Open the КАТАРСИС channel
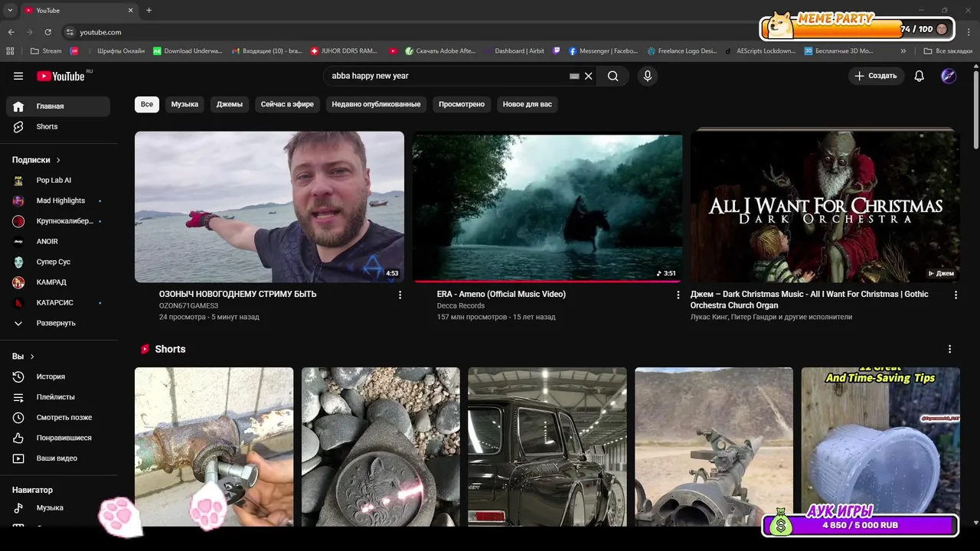The height and width of the screenshot is (551, 980). pyautogui.click(x=58, y=303)
